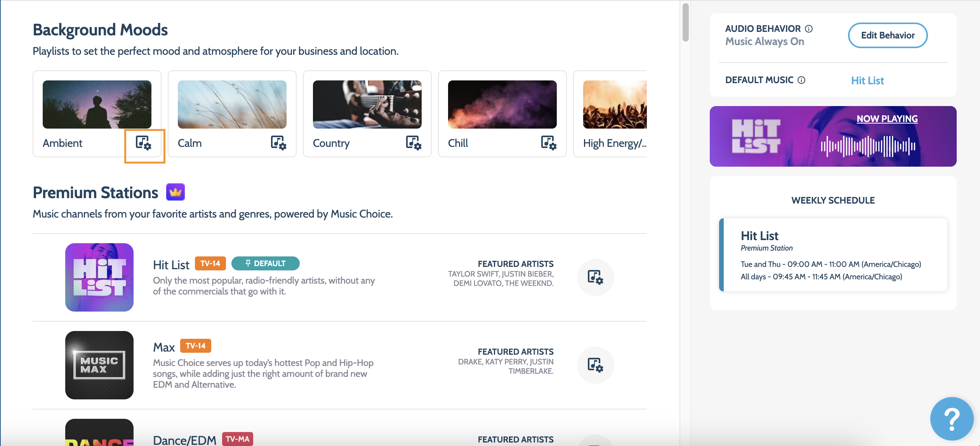Open music settings for Ambient mood
Viewport: 980px width, 446px height.
point(143,143)
